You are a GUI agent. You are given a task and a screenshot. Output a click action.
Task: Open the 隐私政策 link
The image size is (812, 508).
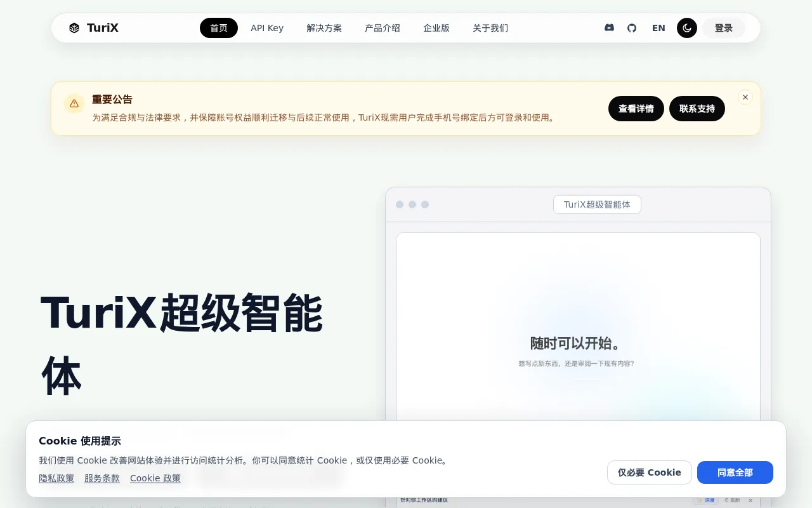click(56, 478)
